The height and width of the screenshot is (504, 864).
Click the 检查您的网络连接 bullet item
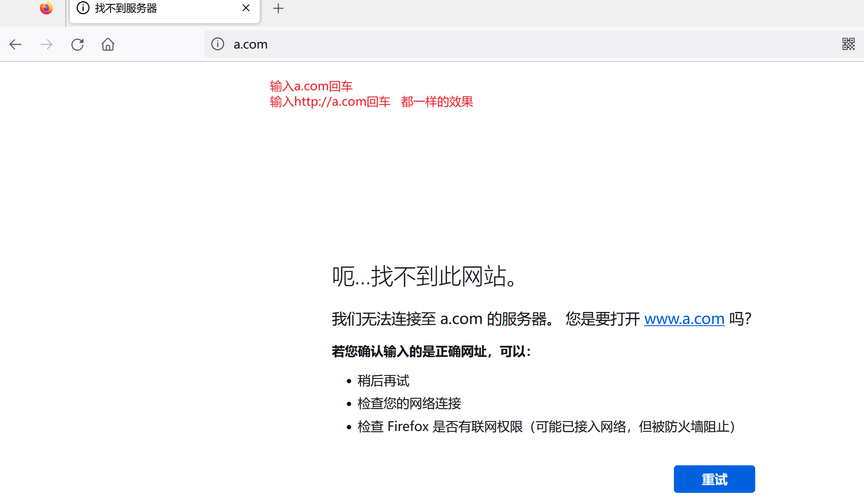tap(409, 403)
